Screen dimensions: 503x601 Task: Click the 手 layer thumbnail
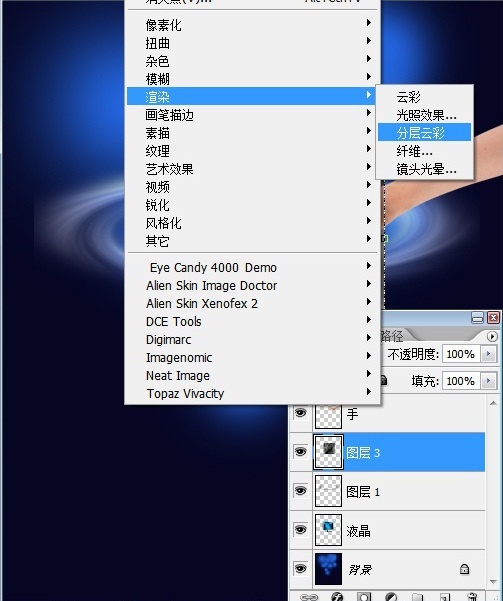click(x=328, y=416)
